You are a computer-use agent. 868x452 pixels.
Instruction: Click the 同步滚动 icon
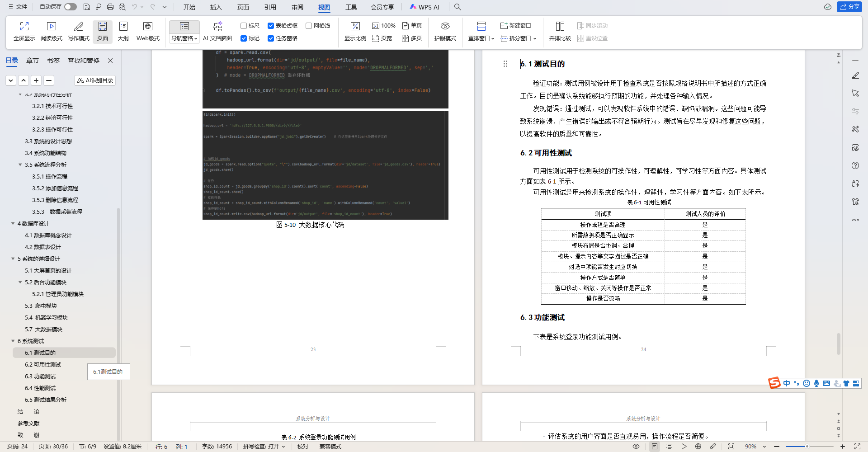(592, 26)
